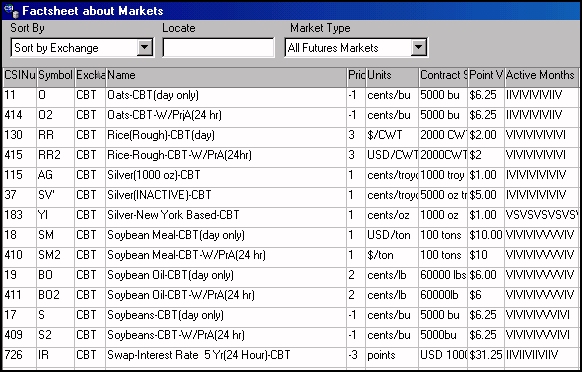The image size is (582, 372).
Task: Click the Sort by Exchange combo box text
Action: (56, 48)
